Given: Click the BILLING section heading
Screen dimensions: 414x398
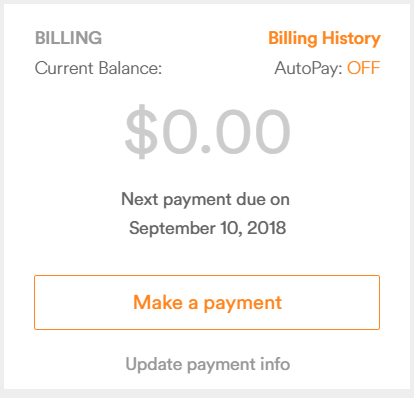Looking at the screenshot, I should coord(68,38).
